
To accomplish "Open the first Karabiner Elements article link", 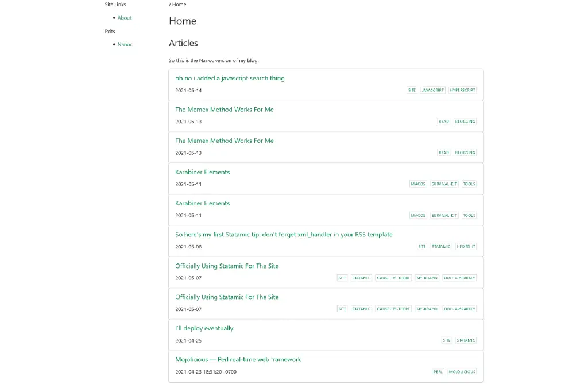I will click(x=202, y=172).
